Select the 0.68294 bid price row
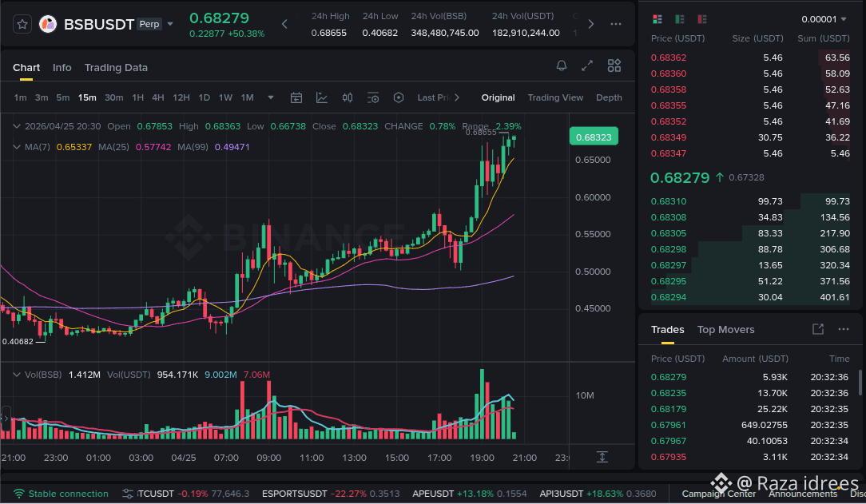Viewport: 866px width, 504px height. (750, 298)
